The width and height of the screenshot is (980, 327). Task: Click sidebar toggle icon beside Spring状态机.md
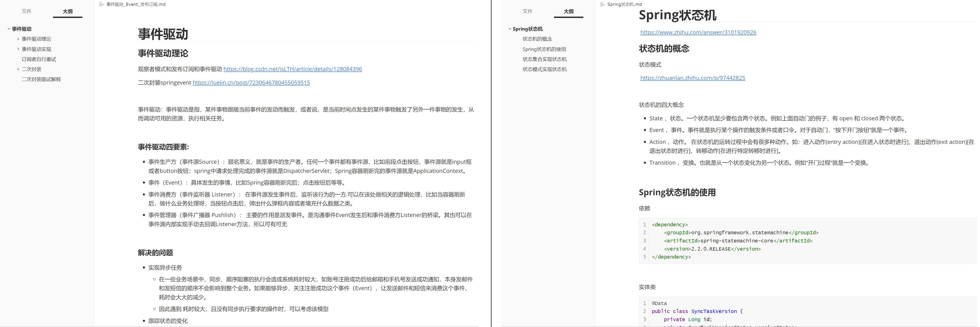click(602, 5)
